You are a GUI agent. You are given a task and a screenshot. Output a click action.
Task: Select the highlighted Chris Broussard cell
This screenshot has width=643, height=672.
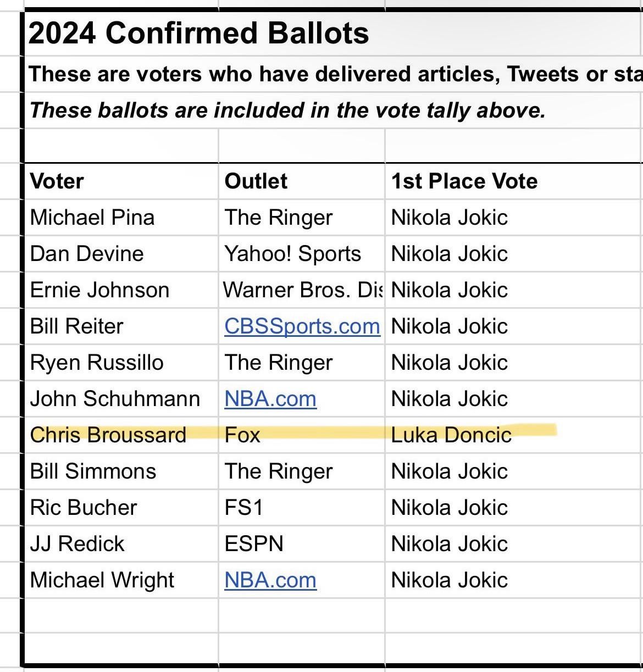[108, 435]
